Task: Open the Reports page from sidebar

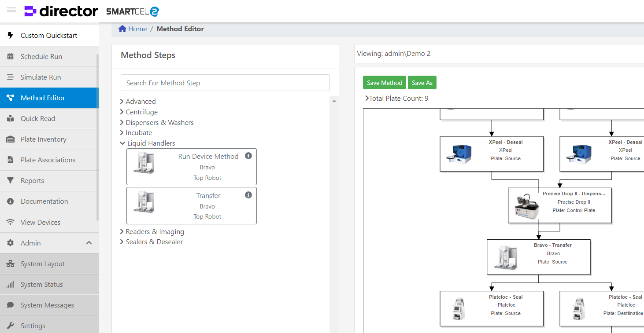Action: [x=49, y=181]
